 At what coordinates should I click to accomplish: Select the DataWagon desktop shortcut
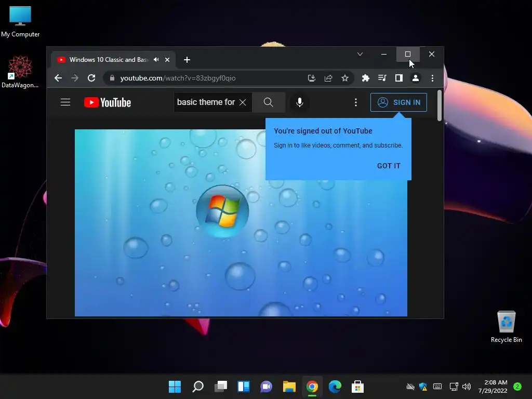[20, 72]
